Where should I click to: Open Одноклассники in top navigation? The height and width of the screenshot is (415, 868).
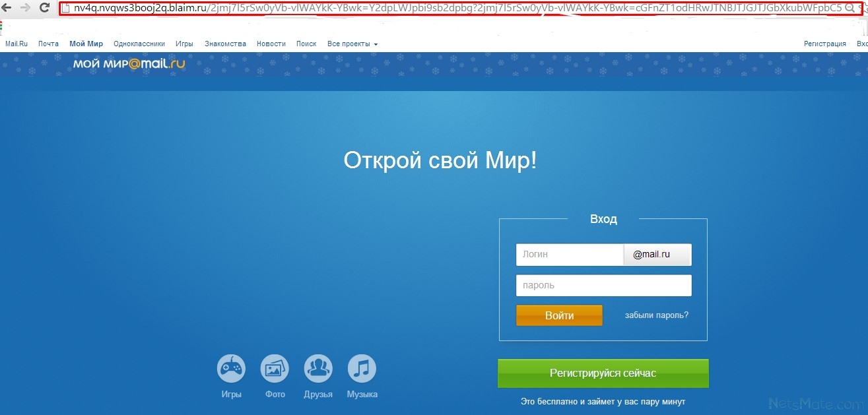[x=139, y=44]
